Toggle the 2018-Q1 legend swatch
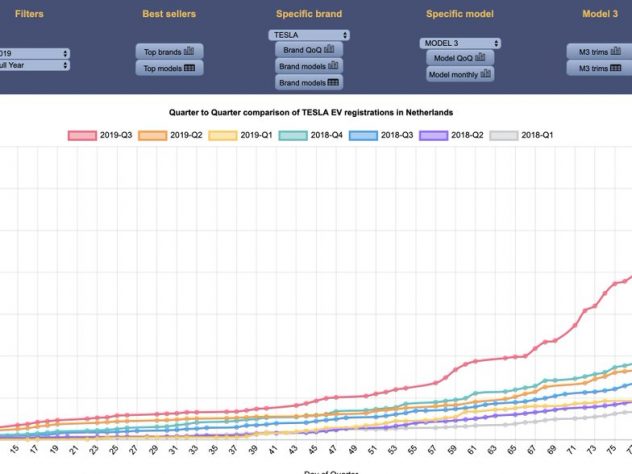This screenshot has height=474, width=632. [x=504, y=135]
